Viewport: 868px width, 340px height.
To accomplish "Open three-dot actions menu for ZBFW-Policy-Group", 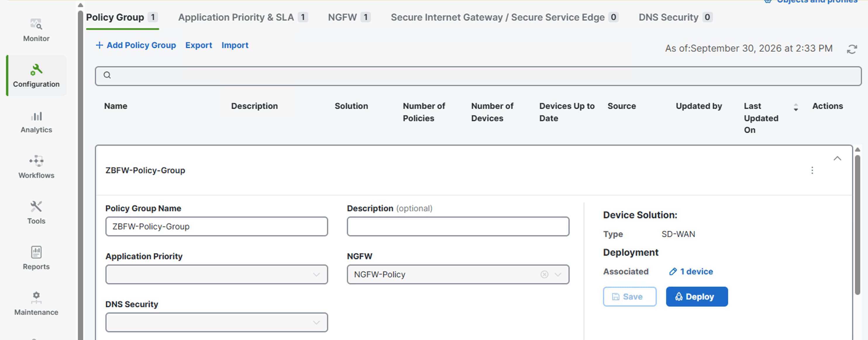I will [x=812, y=170].
